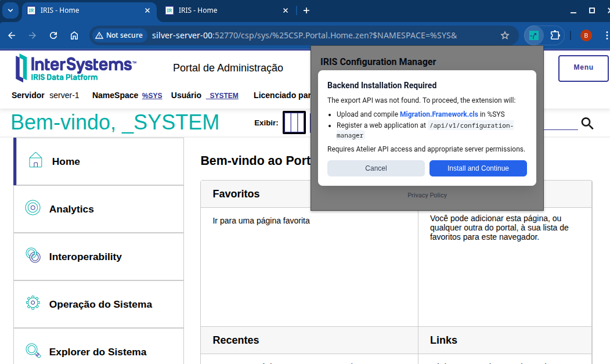
Task: Click the Analytics concentric circles icon
Action: coord(33,208)
